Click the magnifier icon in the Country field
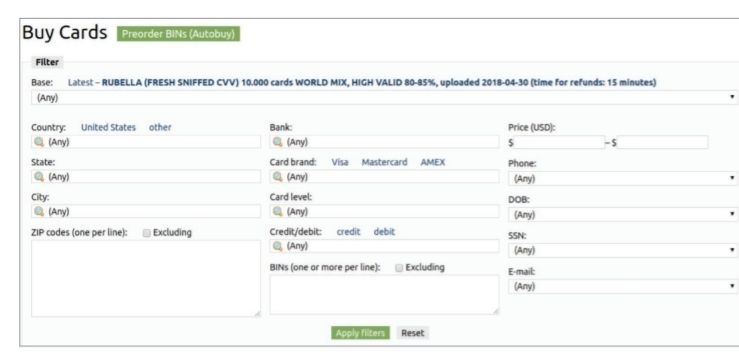 click(x=39, y=141)
